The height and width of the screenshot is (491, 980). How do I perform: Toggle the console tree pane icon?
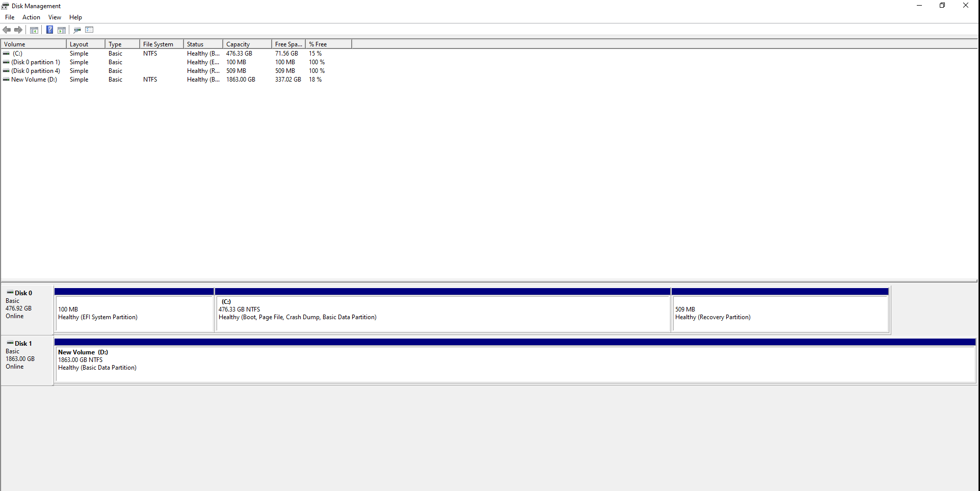[34, 30]
